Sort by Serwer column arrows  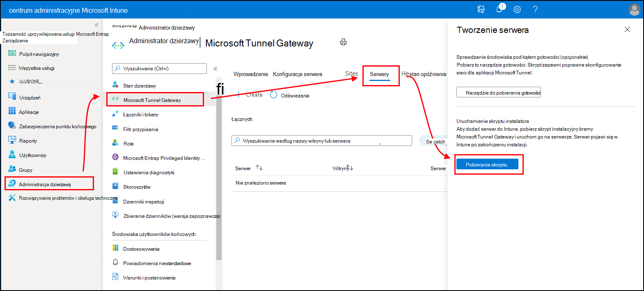259,168
